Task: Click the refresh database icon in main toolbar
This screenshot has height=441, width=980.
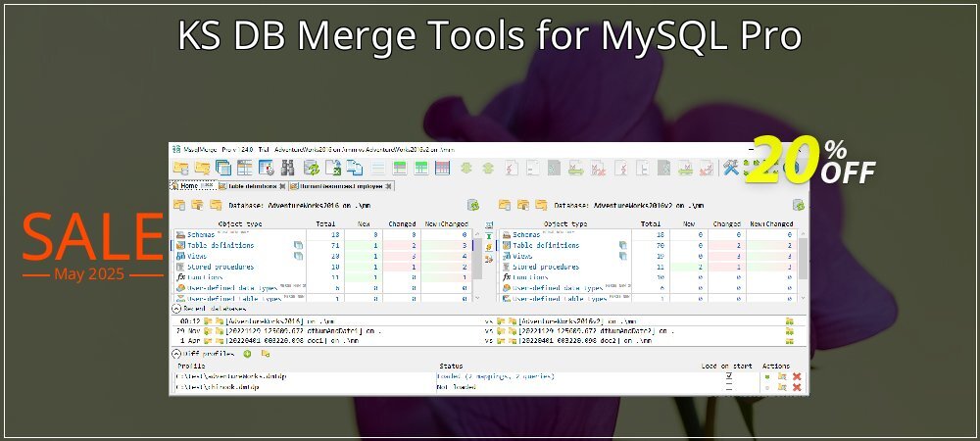Action: pyautogui.click(x=312, y=168)
